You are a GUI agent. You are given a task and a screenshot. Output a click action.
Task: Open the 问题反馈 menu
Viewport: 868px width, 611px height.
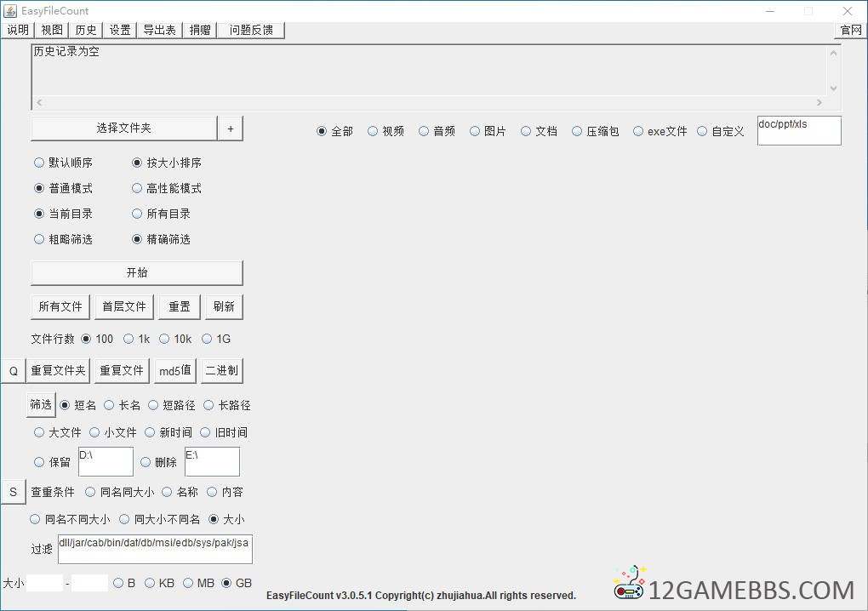(x=251, y=30)
